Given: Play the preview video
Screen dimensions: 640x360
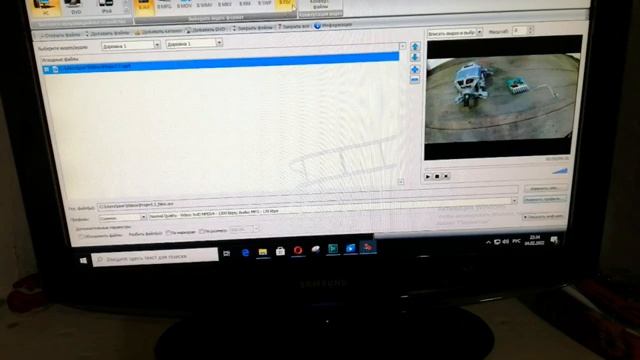Looking at the screenshot, I should (x=428, y=176).
